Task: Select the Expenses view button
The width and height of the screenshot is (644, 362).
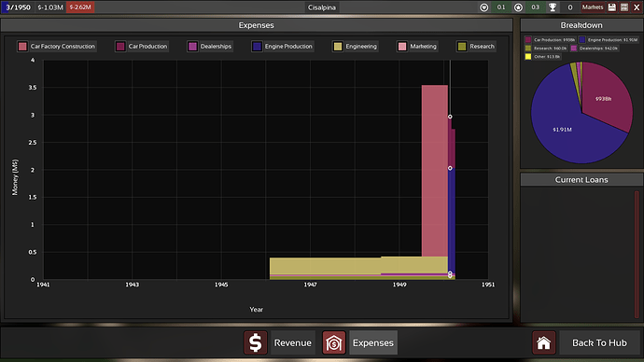Action: click(373, 342)
